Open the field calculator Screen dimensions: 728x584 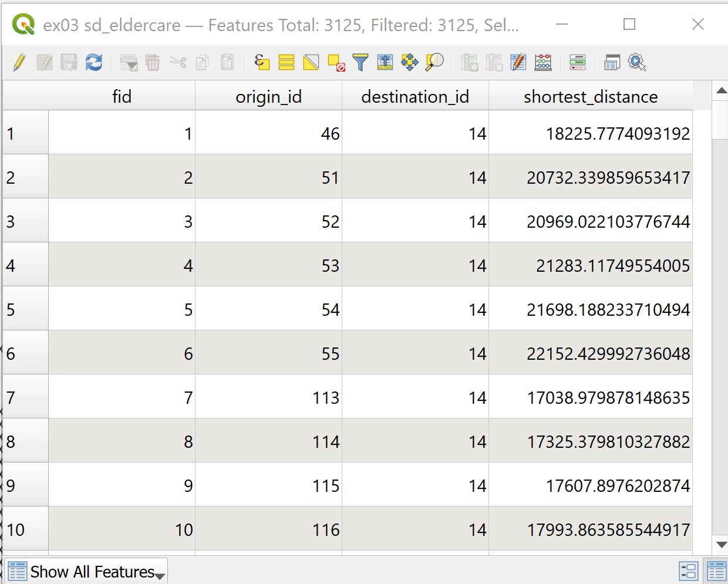click(543, 62)
